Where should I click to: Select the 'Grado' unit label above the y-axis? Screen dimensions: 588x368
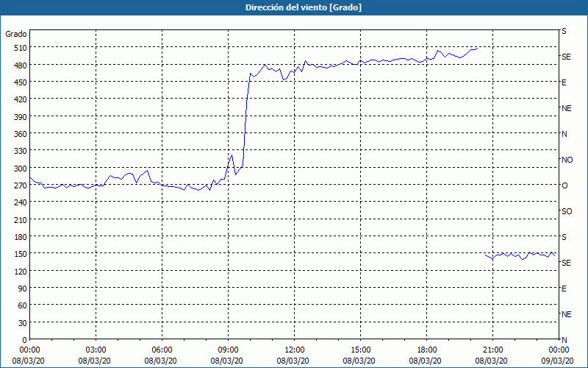[16, 34]
